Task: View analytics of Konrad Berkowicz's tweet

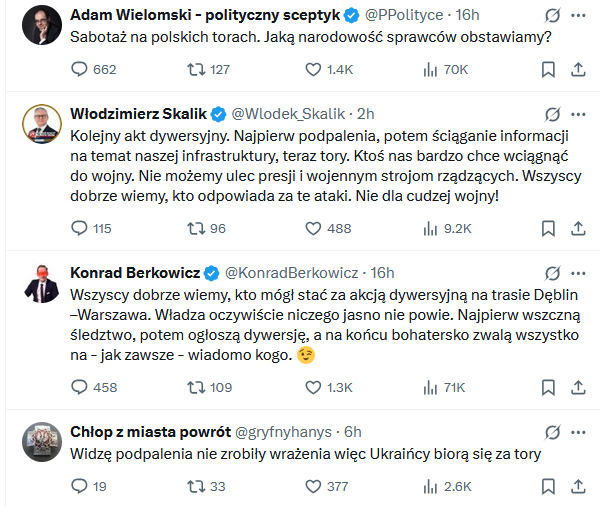Action: (x=432, y=387)
